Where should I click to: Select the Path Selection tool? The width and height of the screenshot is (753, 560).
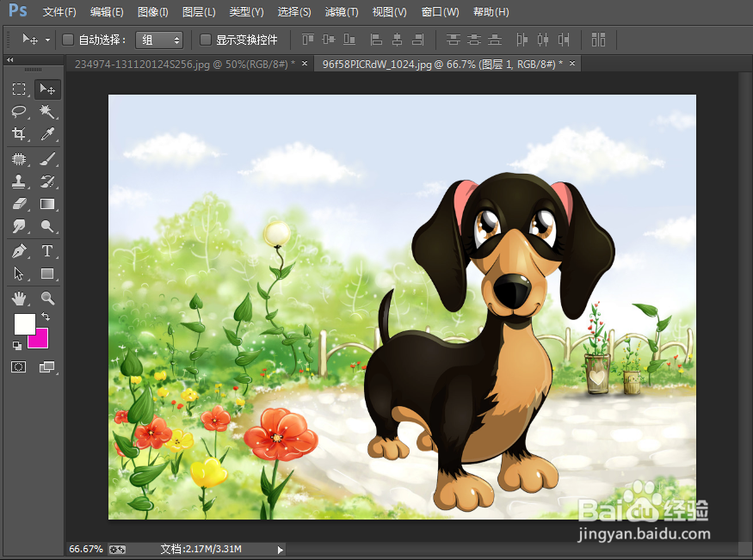pos(19,274)
